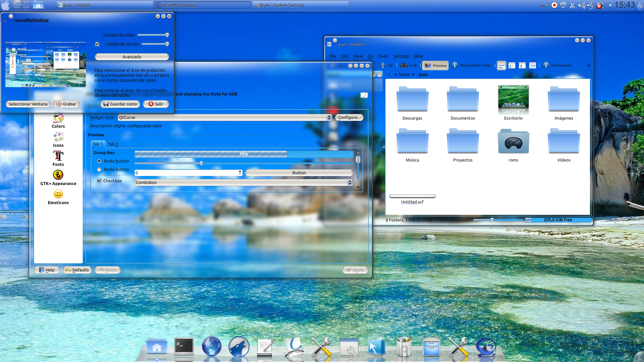Screen dimensions: 644x362
Task: Open the Help menu in Dolphin
Action: (418, 56)
